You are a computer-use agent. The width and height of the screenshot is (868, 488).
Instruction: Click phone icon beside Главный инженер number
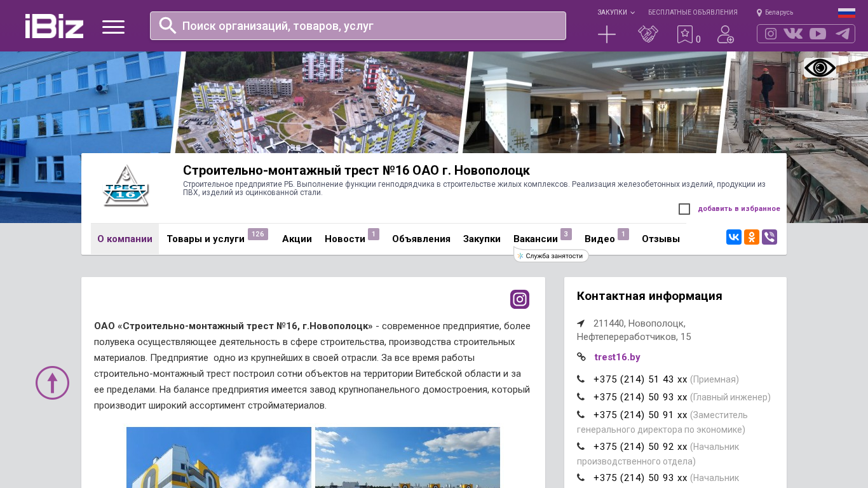(581, 397)
